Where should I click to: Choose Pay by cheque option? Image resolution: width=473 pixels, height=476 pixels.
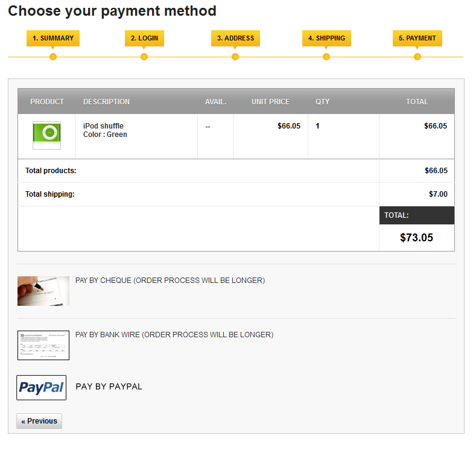[x=170, y=281]
